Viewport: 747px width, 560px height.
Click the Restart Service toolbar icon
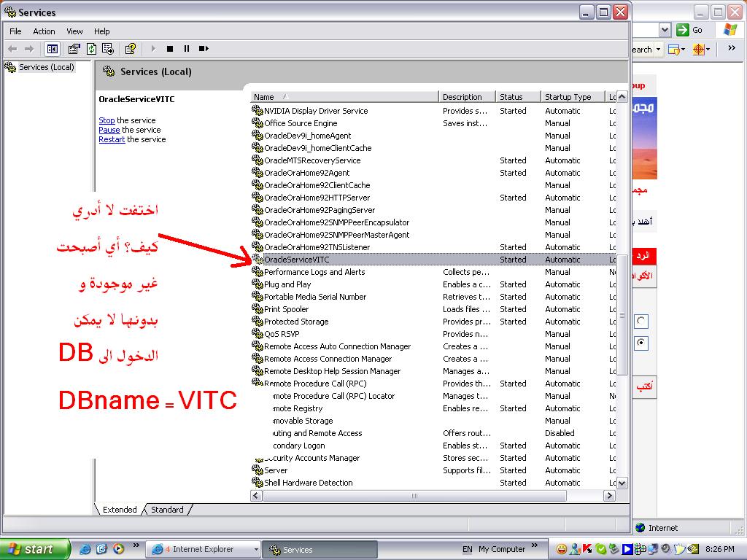[204, 49]
